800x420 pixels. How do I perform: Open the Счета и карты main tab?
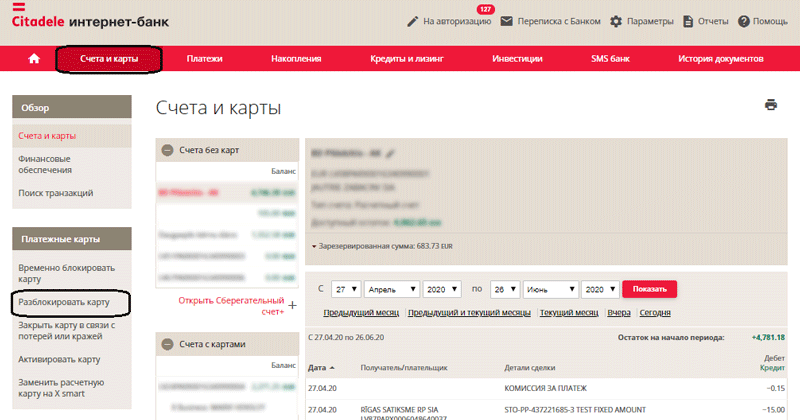[109, 59]
